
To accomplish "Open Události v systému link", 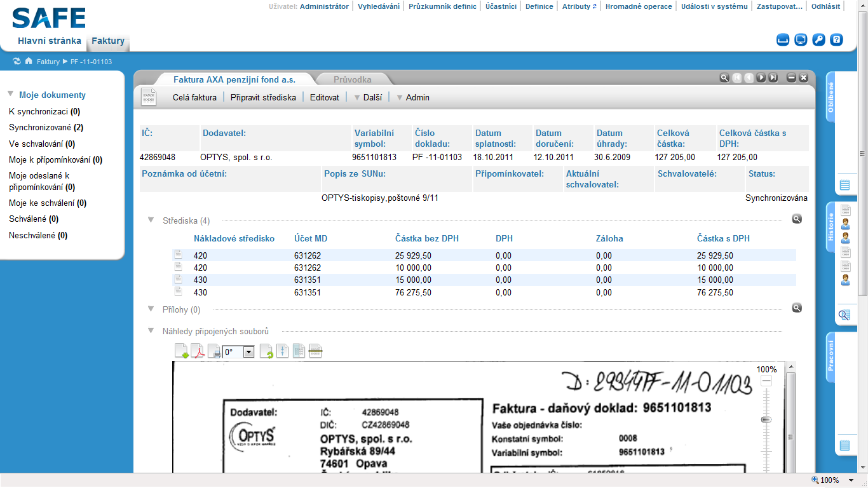I will (x=715, y=6).
